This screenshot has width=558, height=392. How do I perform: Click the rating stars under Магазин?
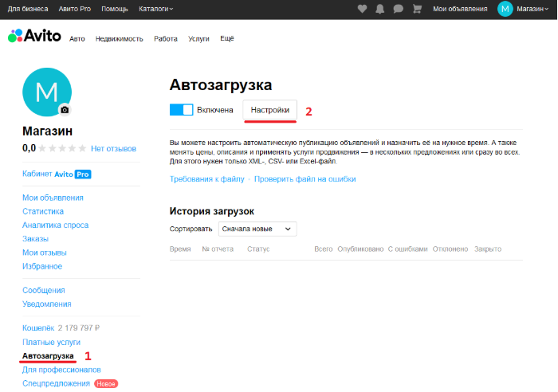point(63,148)
